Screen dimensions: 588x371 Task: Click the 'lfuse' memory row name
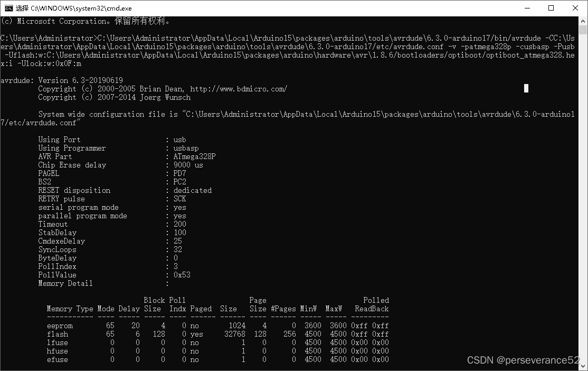(58, 343)
